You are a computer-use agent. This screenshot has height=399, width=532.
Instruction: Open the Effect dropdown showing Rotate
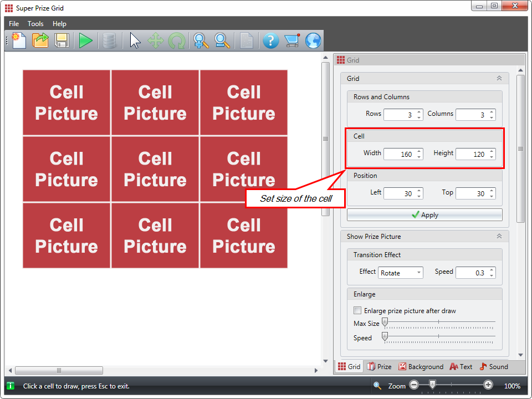pyautogui.click(x=401, y=273)
